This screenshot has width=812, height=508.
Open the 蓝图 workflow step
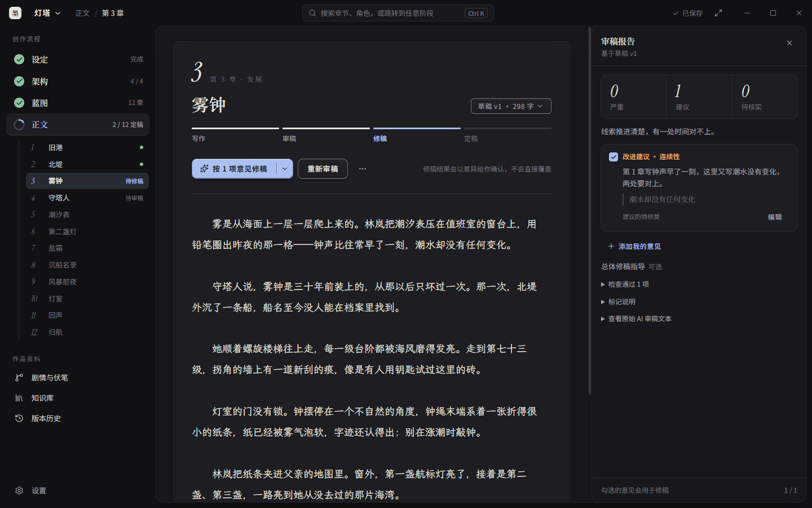pyautogui.click(x=78, y=103)
